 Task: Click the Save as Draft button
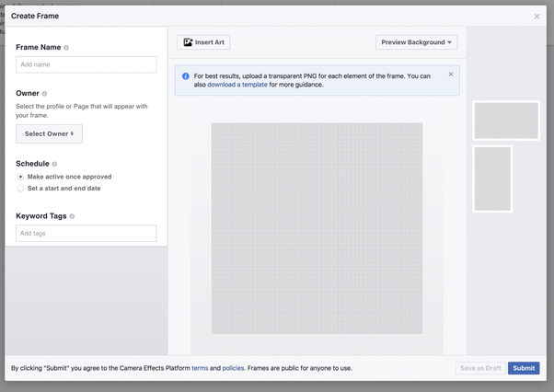coord(479,368)
